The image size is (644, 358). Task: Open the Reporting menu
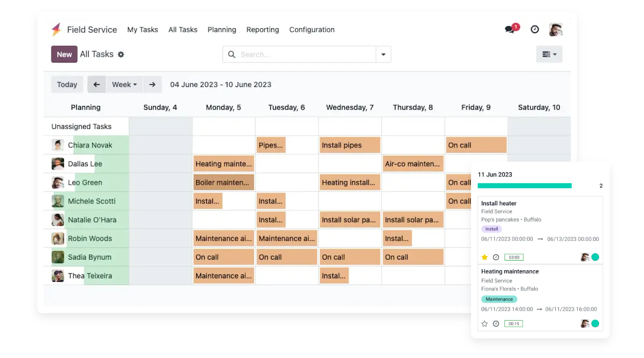coord(263,30)
